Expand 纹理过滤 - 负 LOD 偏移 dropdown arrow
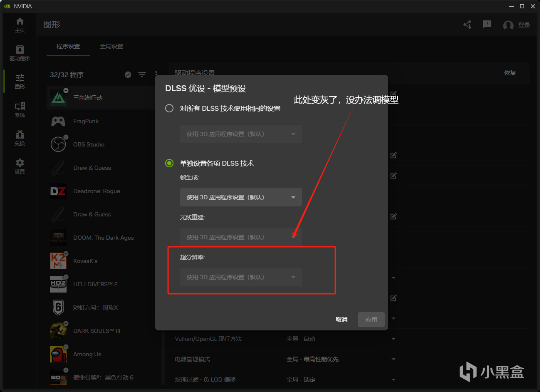 394,380
